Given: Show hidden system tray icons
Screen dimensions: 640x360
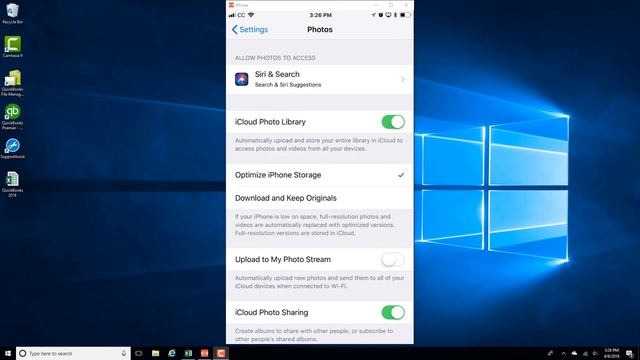Looking at the screenshot, I should click(563, 353).
